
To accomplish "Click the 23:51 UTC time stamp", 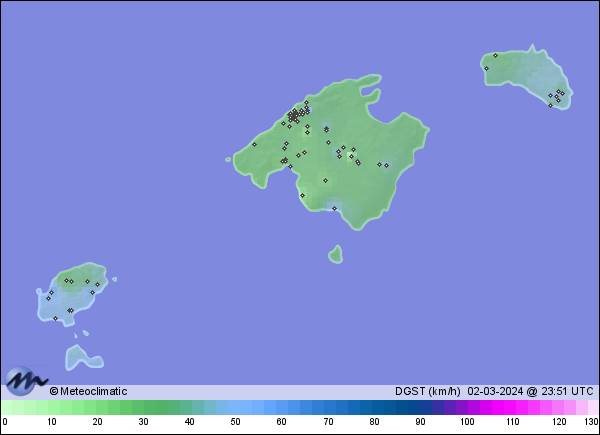I will tap(566, 391).
